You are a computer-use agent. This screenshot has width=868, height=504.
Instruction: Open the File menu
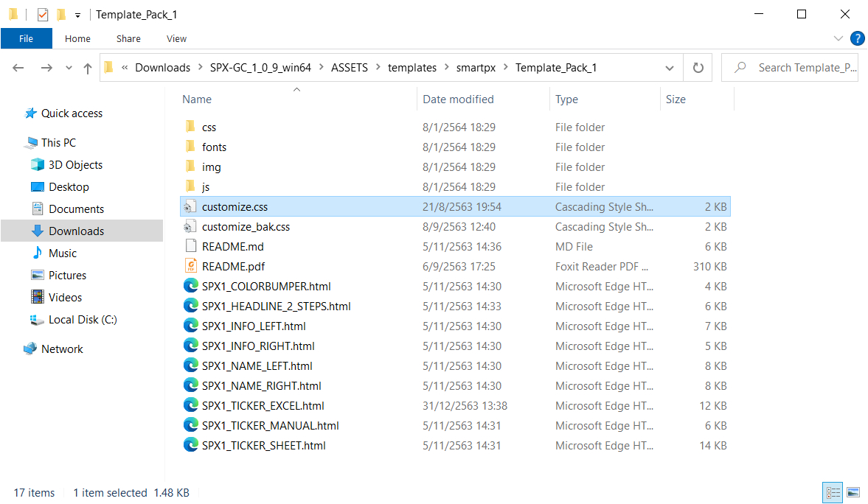[x=27, y=38]
